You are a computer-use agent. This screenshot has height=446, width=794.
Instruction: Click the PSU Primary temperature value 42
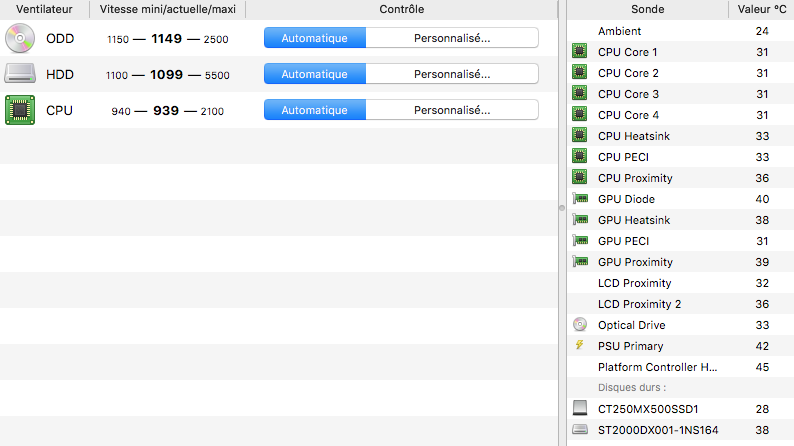click(x=762, y=346)
